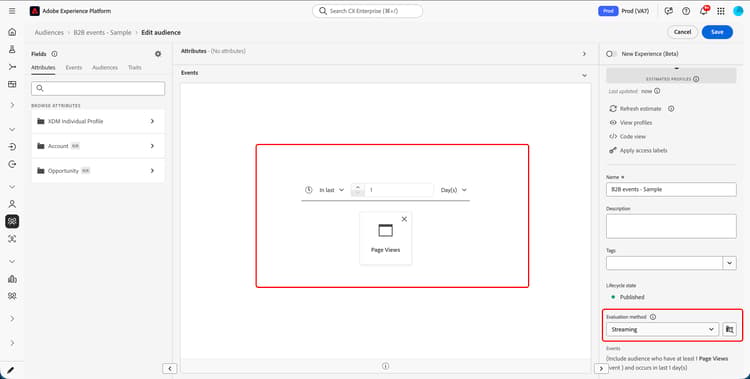Switch to the Attributes fields tab
Viewport: 750px width, 379px height.
click(43, 67)
